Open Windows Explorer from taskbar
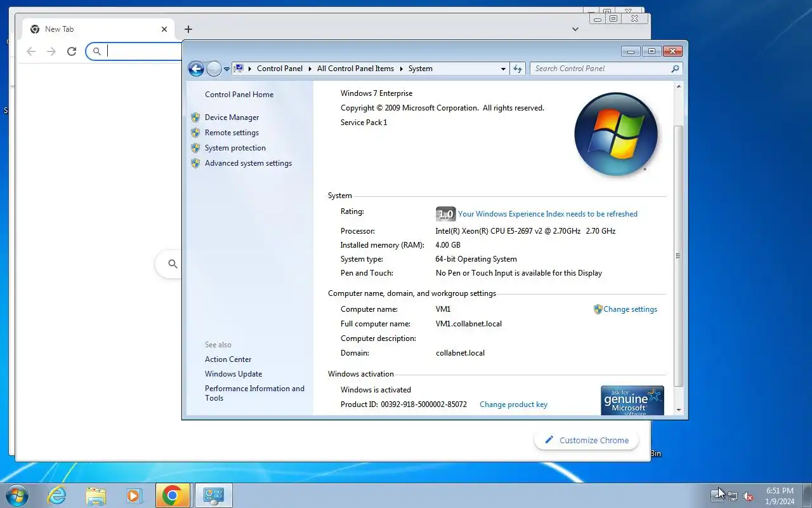This screenshot has height=508, width=812. pos(96,495)
